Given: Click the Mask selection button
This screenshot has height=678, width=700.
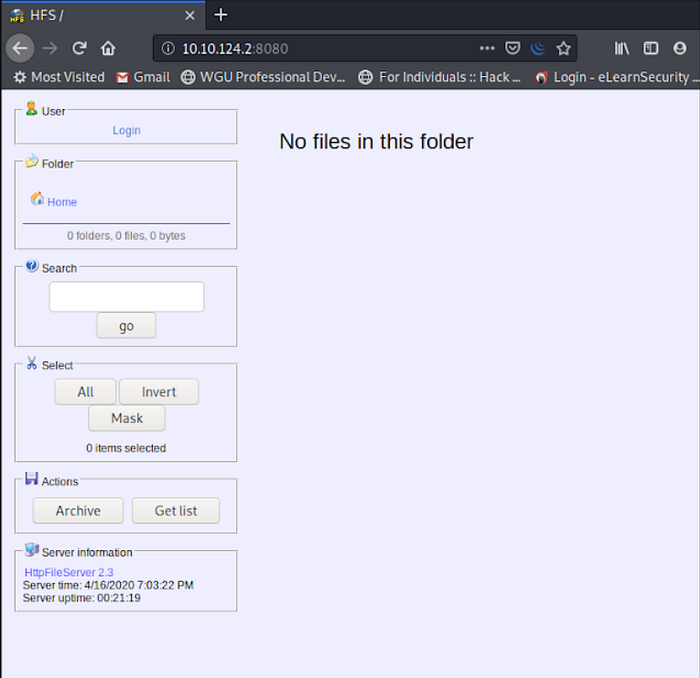Looking at the screenshot, I should (127, 418).
